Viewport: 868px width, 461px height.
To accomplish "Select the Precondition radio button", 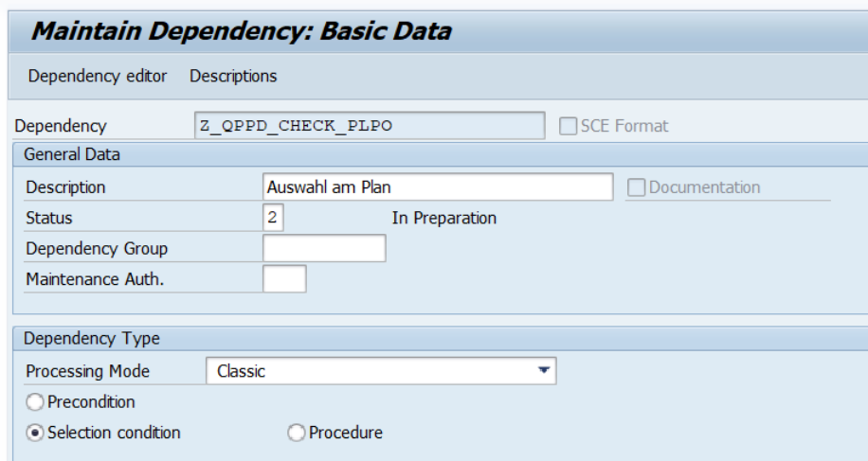I will [33, 402].
